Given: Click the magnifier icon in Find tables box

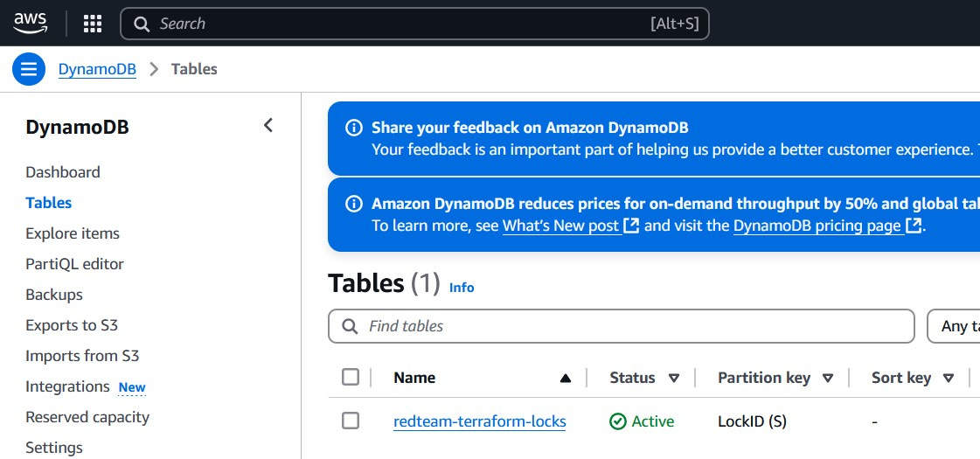Looking at the screenshot, I should click(350, 326).
